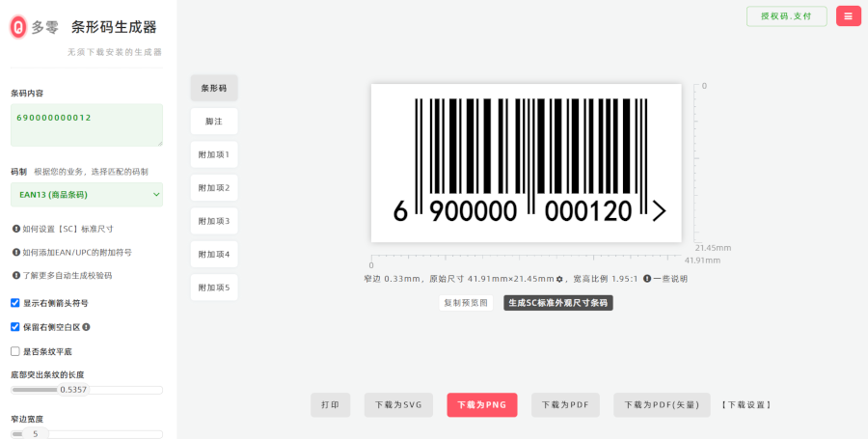Click 下载为SVG button
The width and height of the screenshot is (868, 439).
(x=398, y=404)
